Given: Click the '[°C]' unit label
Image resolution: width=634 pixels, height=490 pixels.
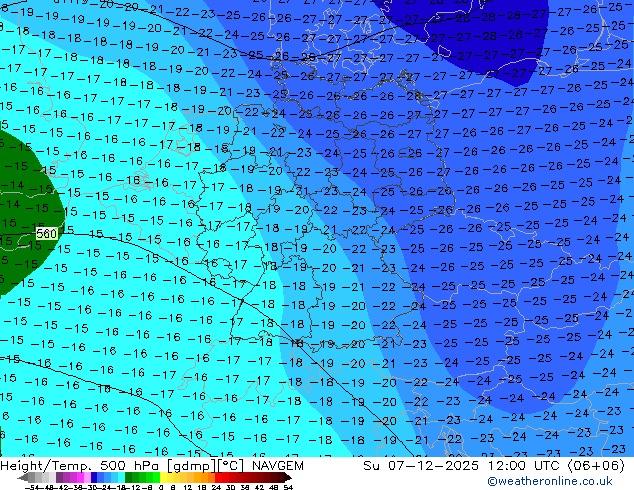Looking at the screenshot, I should pos(230,466).
